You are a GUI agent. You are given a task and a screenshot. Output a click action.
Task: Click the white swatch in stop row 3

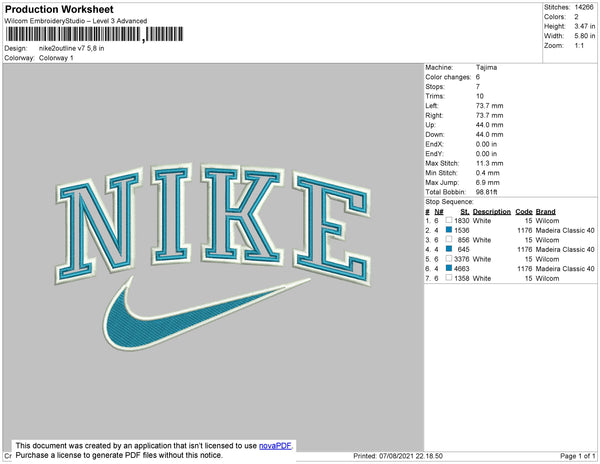coord(449,239)
